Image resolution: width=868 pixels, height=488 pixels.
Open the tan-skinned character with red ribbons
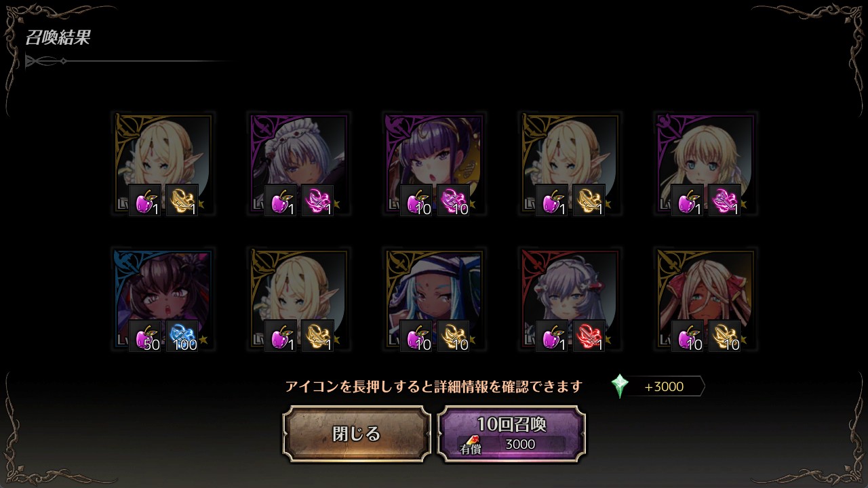point(705,300)
